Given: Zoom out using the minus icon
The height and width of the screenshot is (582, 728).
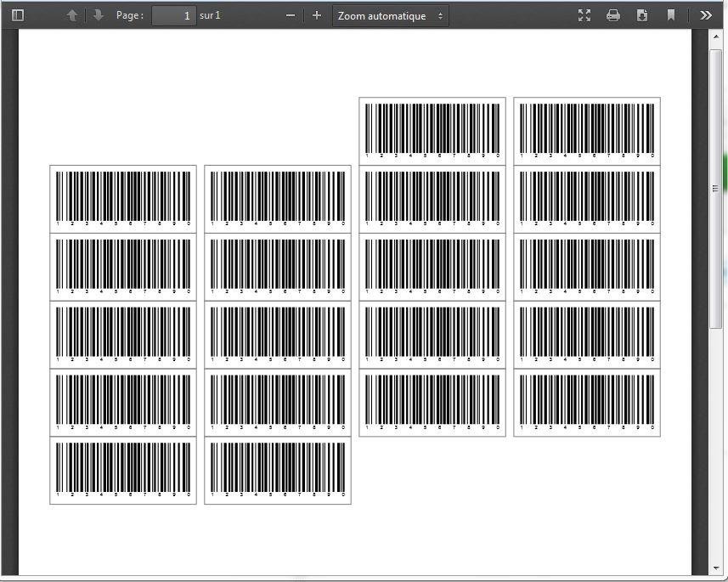Looking at the screenshot, I should (290, 14).
